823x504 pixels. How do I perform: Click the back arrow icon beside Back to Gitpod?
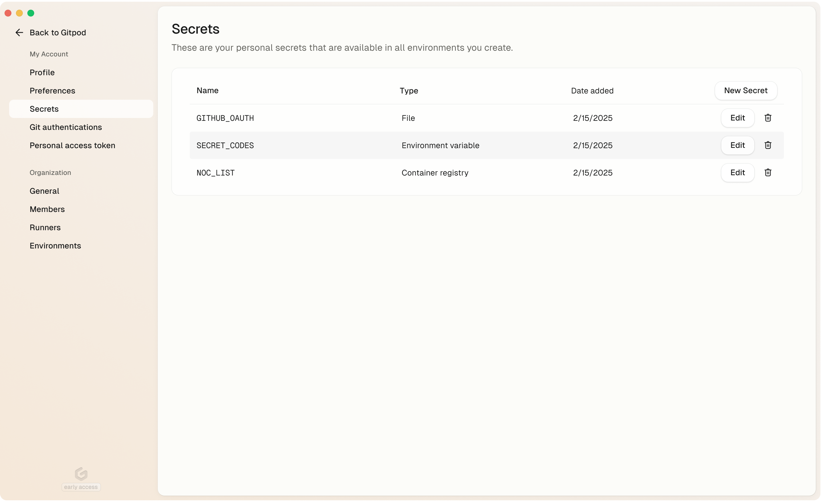(x=19, y=32)
